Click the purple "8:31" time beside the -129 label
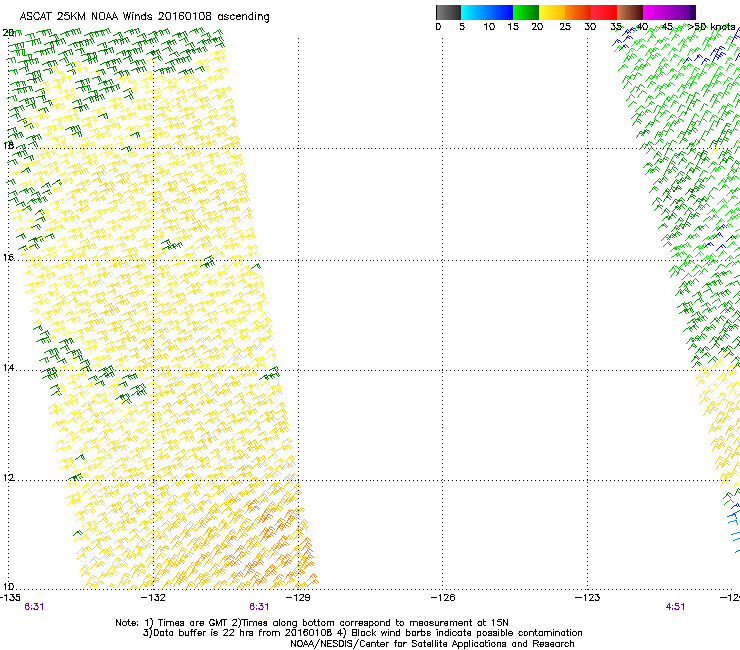The image size is (740, 650). point(259,607)
